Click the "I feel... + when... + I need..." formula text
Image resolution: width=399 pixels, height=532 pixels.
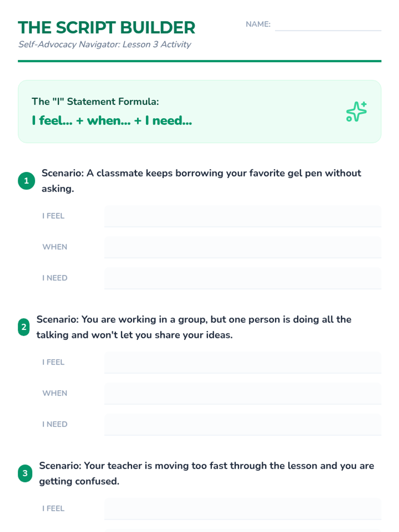click(112, 121)
